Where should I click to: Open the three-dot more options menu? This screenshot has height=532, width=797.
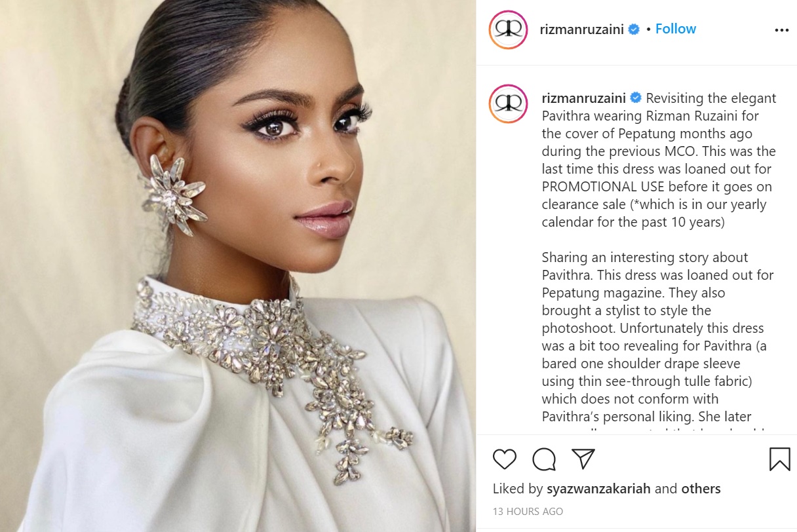(x=781, y=30)
